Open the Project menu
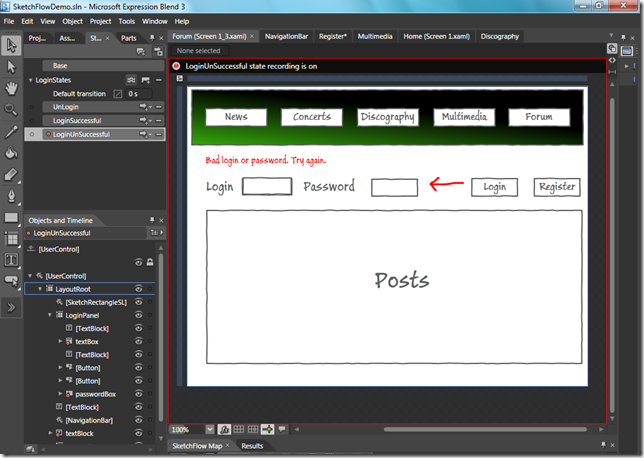Image resolution: width=644 pixels, height=458 pixels. (x=100, y=21)
